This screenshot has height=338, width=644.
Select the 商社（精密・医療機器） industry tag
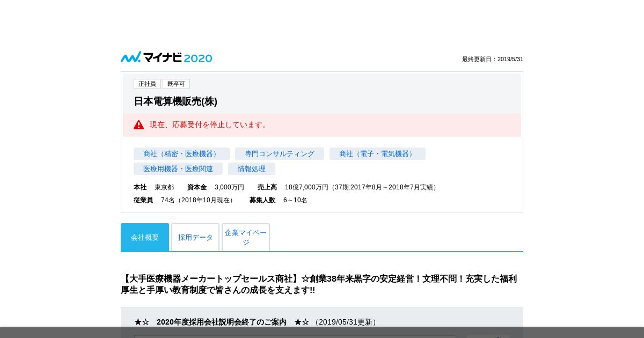(181, 154)
